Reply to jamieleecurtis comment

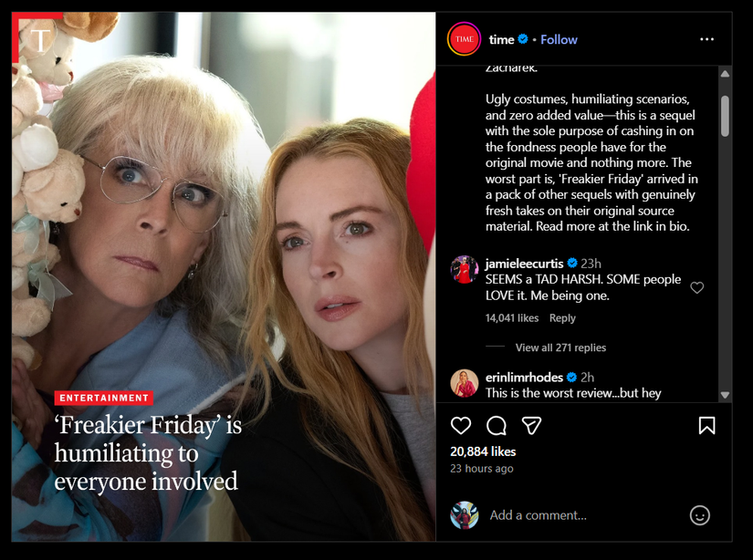click(x=562, y=318)
